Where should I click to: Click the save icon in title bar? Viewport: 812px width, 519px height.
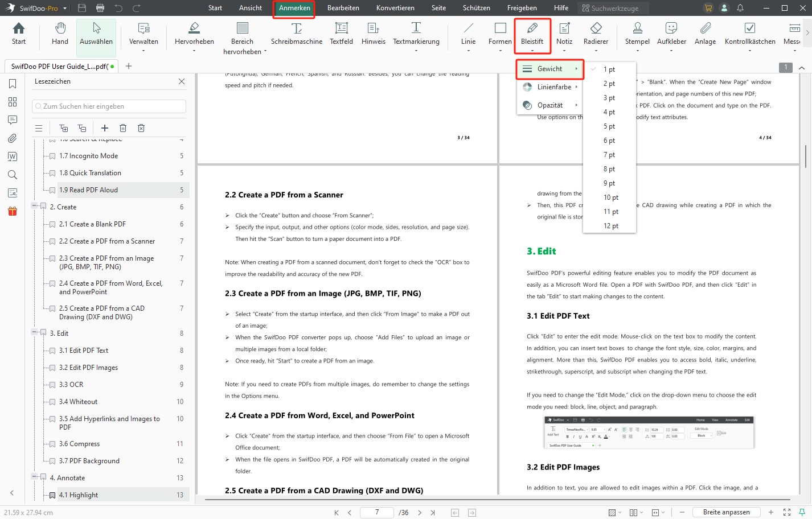[x=82, y=8]
